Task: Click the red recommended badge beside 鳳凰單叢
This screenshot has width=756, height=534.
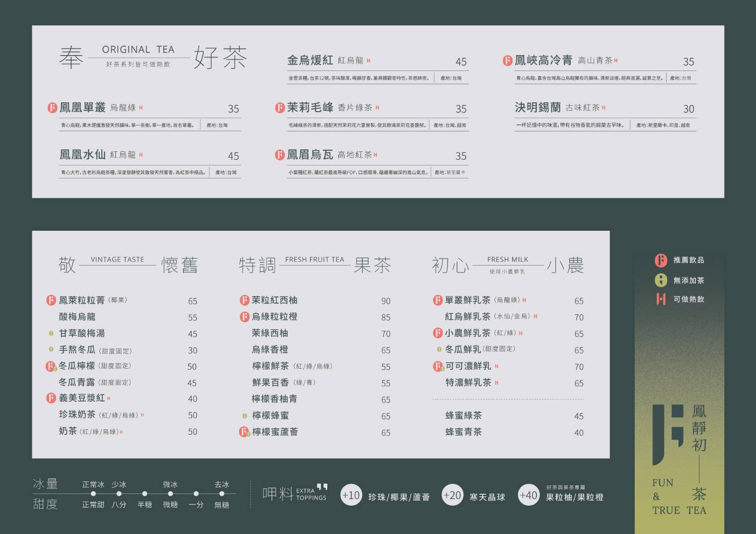Action: coord(52,108)
